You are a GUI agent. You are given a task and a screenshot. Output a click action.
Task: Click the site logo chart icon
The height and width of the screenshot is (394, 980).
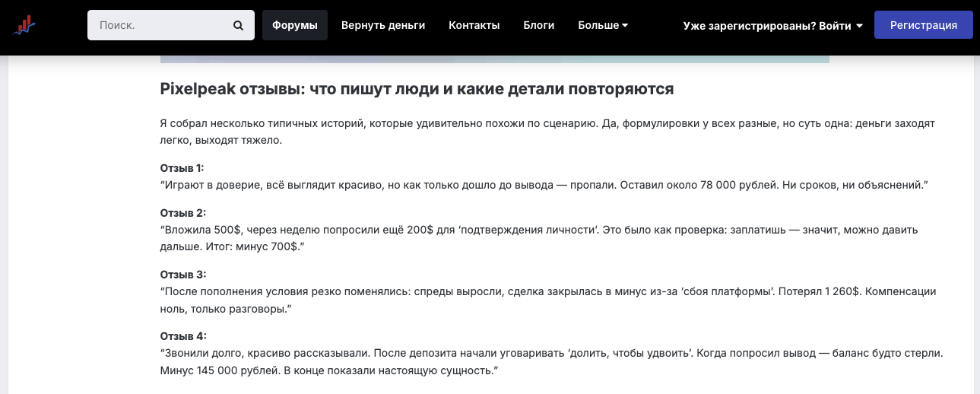[x=24, y=25]
